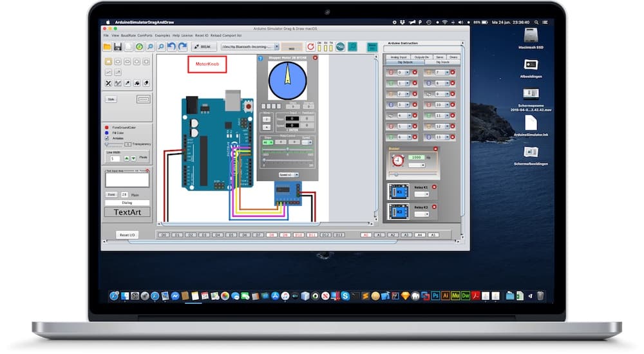644x354 pixels.
Task: Switch to the Dig Inputs tab
Action: [x=442, y=62]
